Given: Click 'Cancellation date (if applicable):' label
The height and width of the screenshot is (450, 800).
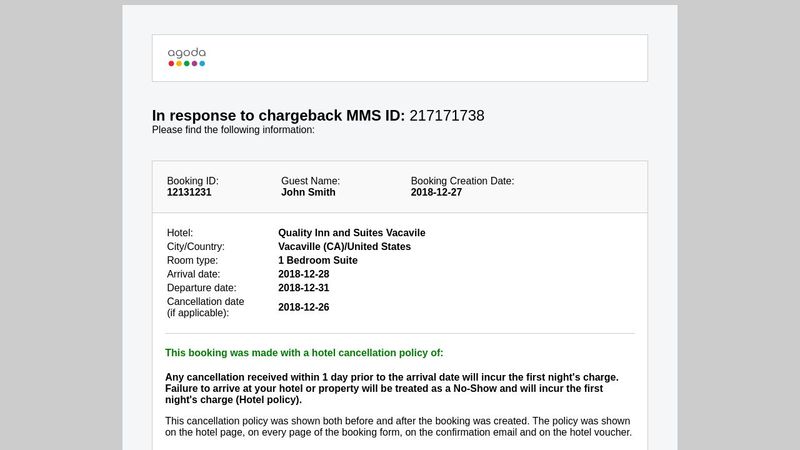Looking at the screenshot, I should [x=206, y=307].
